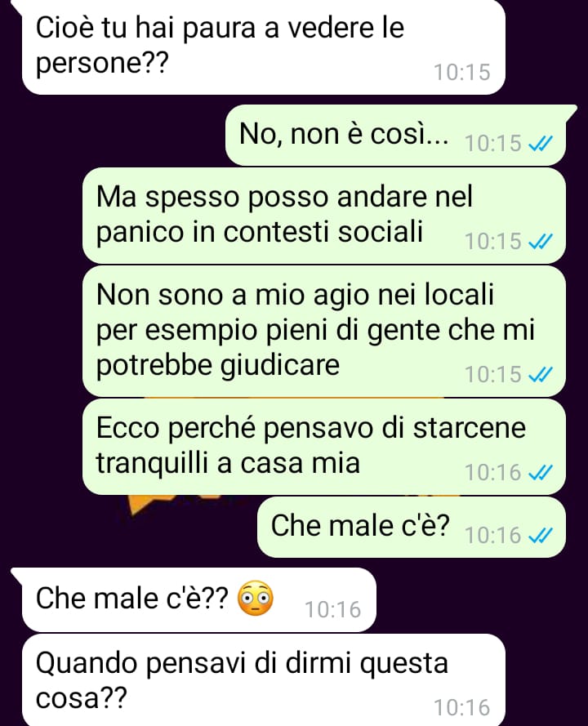Screen dimensions: 588x726
Task: Select message 'Quando pensavi di dirmi questa cosa??'
Action: click(x=264, y=679)
